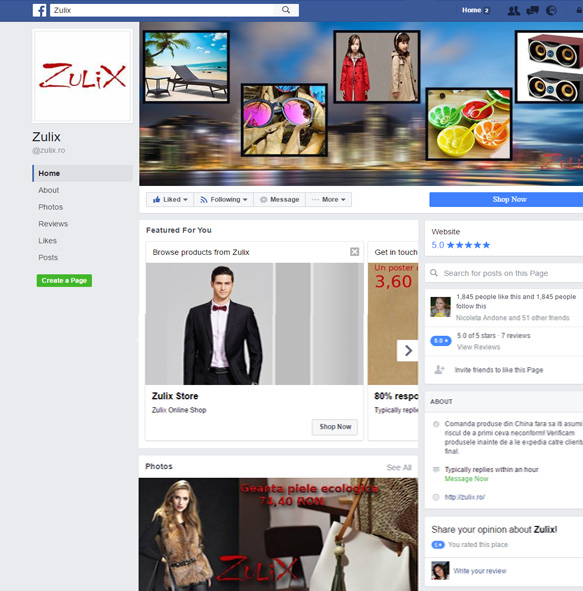Click the five blue rating stars

468,245
